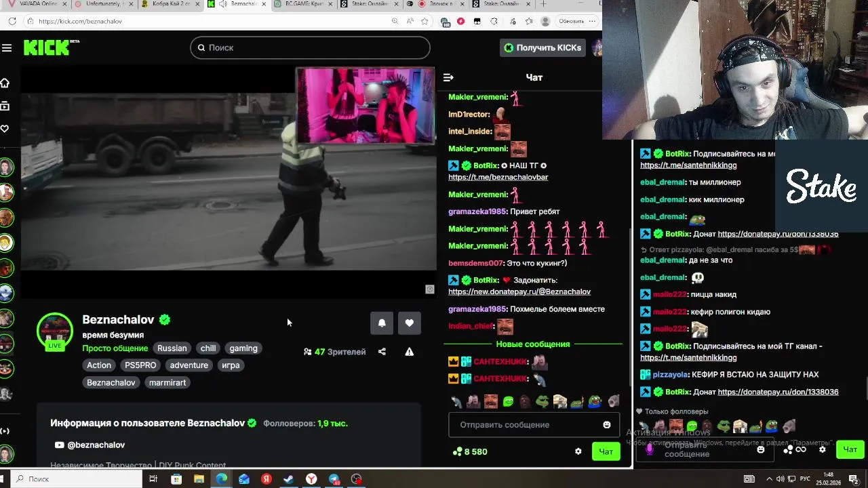The width and height of the screenshot is (868, 488).
Task: Open browser extensions puzzle icon
Action: pos(494,21)
